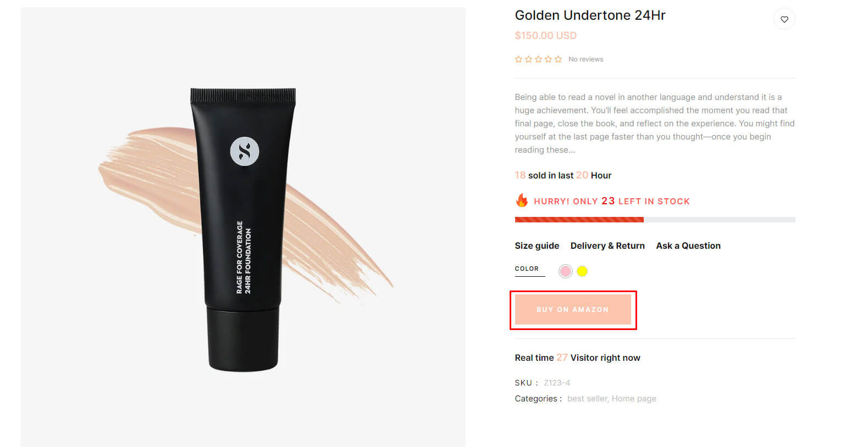Click the third rating star

point(538,59)
